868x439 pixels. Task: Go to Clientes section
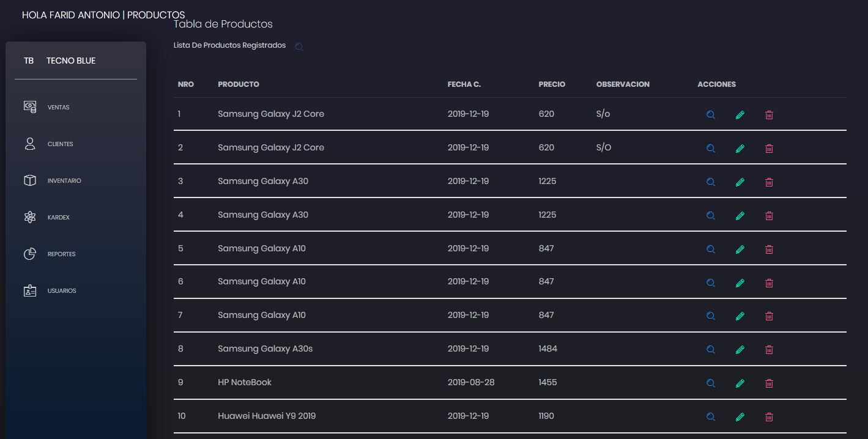pos(60,144)
